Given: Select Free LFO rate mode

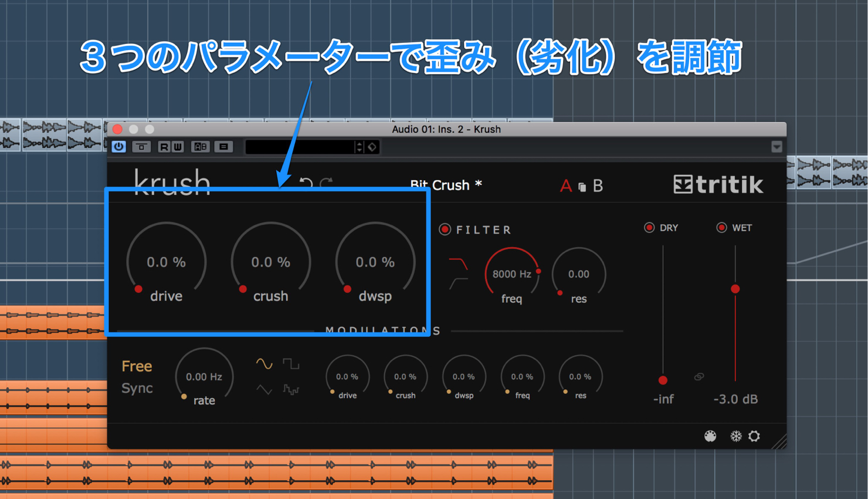Looking at the screenshot, I should (137, 366).
